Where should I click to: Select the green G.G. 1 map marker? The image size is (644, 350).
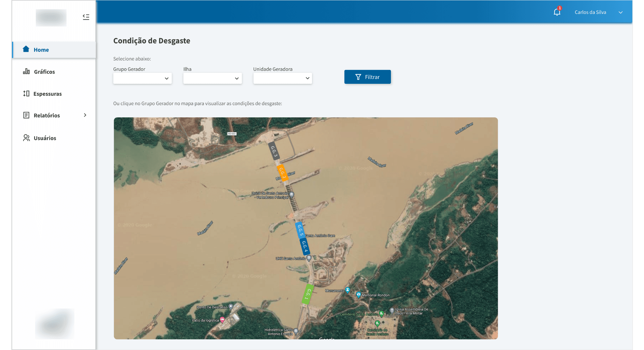click(x=307, y=294)
